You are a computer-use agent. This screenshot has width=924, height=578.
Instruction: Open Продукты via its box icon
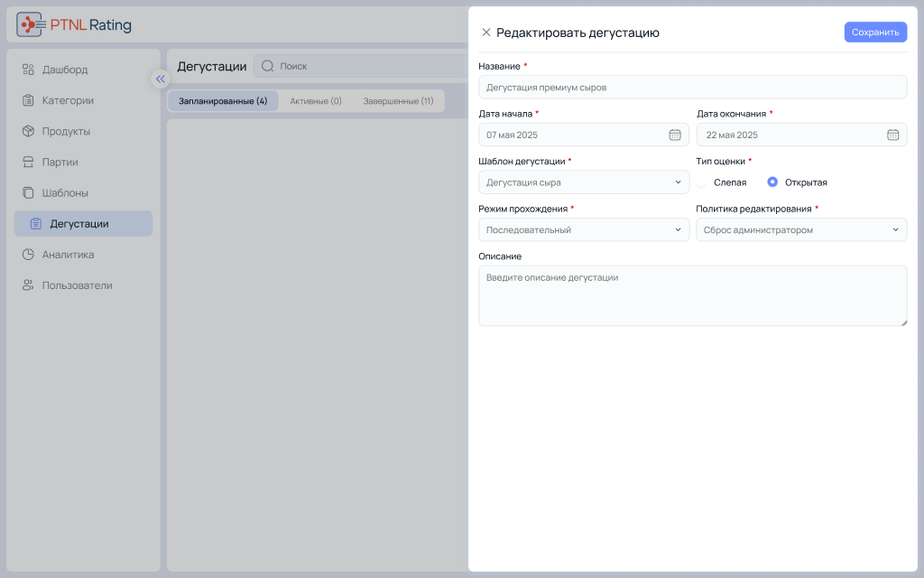(28, 131)
